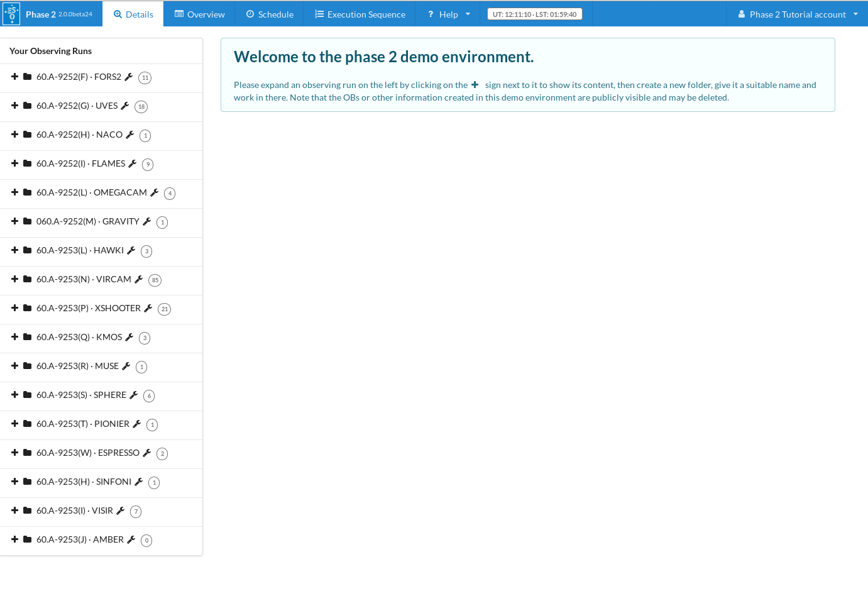Image resolution: width=868 pixels, height=613 pixels.
Task: Click wrench icon next to OMEGACAM
Action: pos(155,192)
